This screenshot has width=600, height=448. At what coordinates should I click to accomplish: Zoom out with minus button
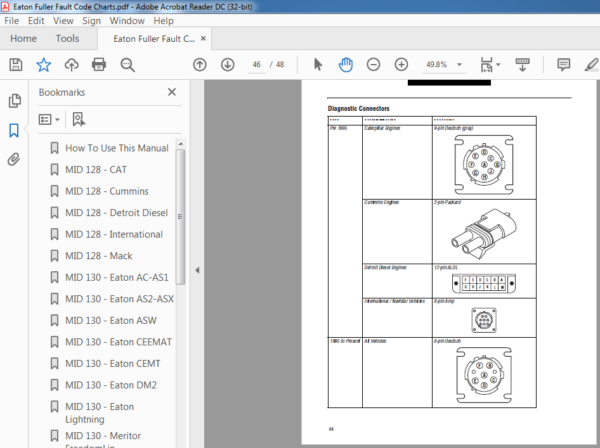coord(373,65)
